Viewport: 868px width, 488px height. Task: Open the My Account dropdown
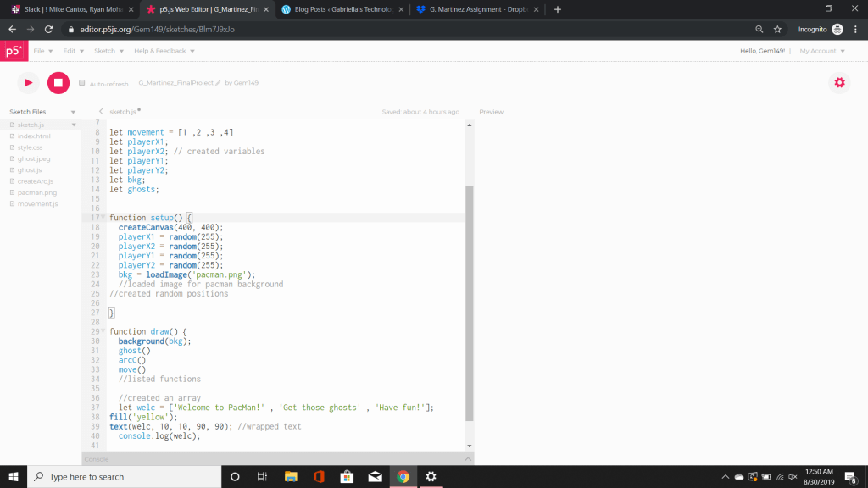822,51
